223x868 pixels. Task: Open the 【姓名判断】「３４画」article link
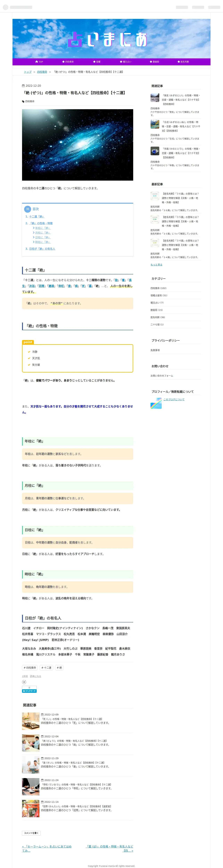click(x=181, y=245)
